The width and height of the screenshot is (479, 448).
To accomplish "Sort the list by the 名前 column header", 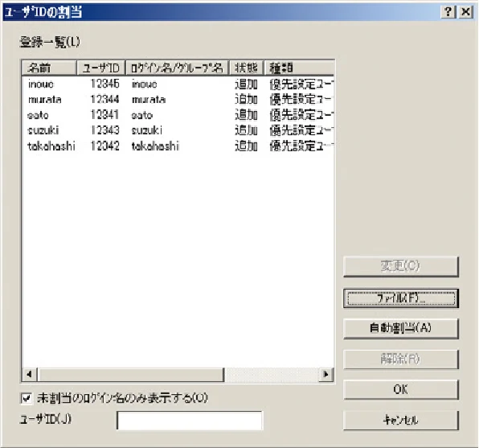I will click(49, 68).
